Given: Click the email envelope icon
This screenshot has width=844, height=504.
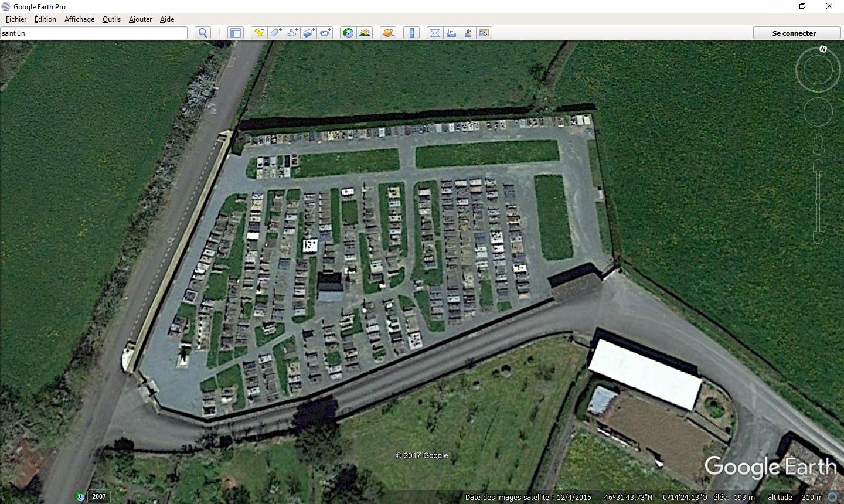Looking at the screenshot, I should point(434,33).
